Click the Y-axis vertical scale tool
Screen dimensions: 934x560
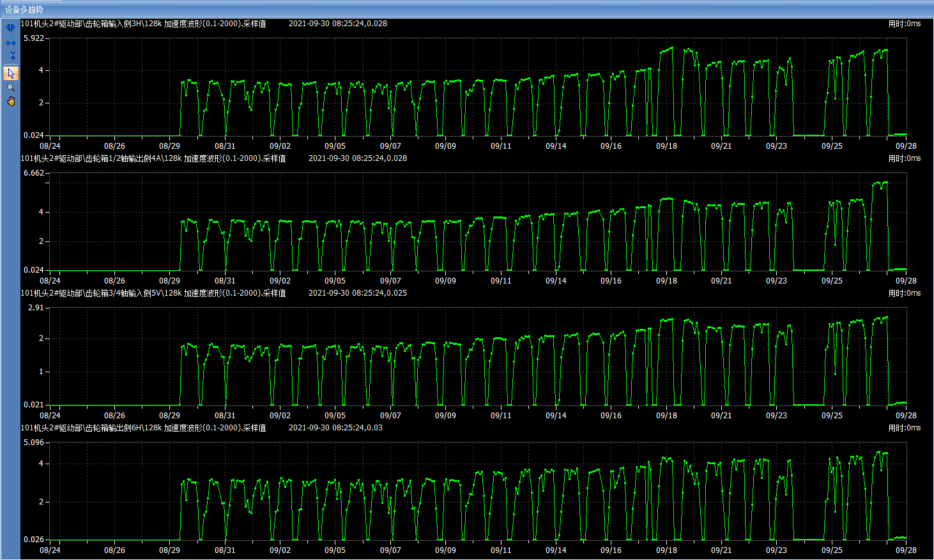[12, 56]
